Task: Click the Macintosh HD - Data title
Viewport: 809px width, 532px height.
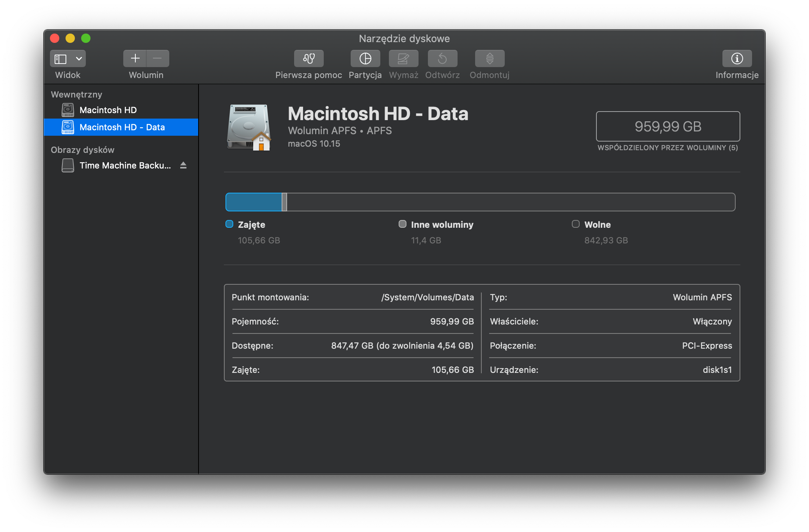Action: pos(378,114)
